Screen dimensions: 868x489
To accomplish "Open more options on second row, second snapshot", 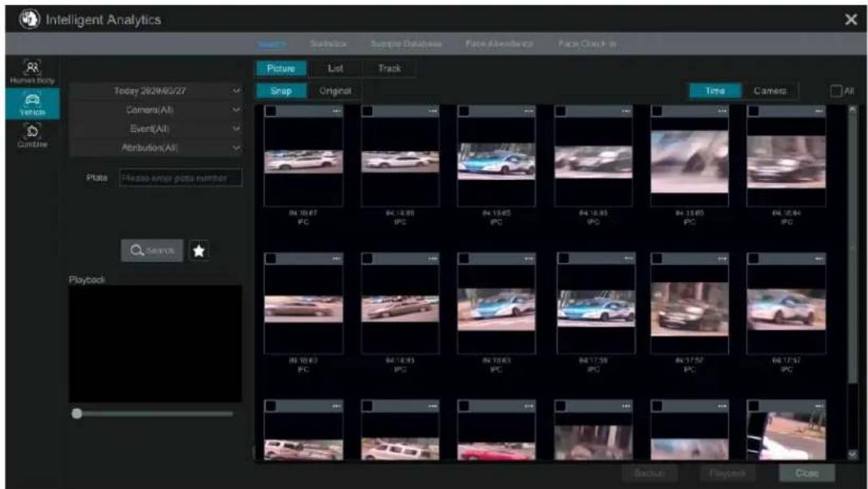I will click(432, 259).
